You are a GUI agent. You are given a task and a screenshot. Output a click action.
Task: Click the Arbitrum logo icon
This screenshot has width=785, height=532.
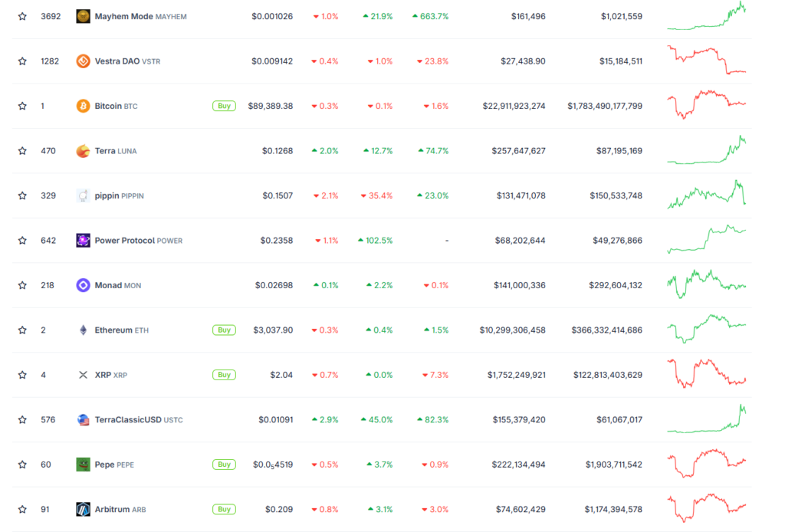83,509
